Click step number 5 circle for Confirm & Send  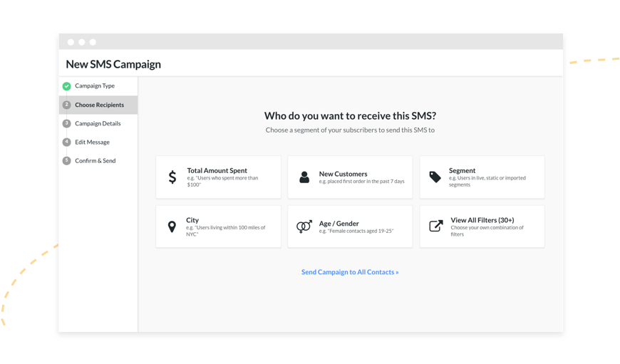point(66,160)
